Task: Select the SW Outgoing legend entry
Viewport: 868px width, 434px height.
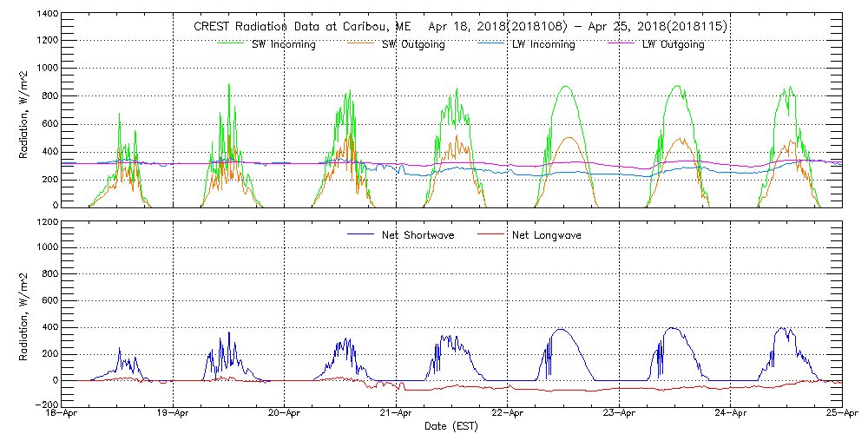Action: [413, 45]
